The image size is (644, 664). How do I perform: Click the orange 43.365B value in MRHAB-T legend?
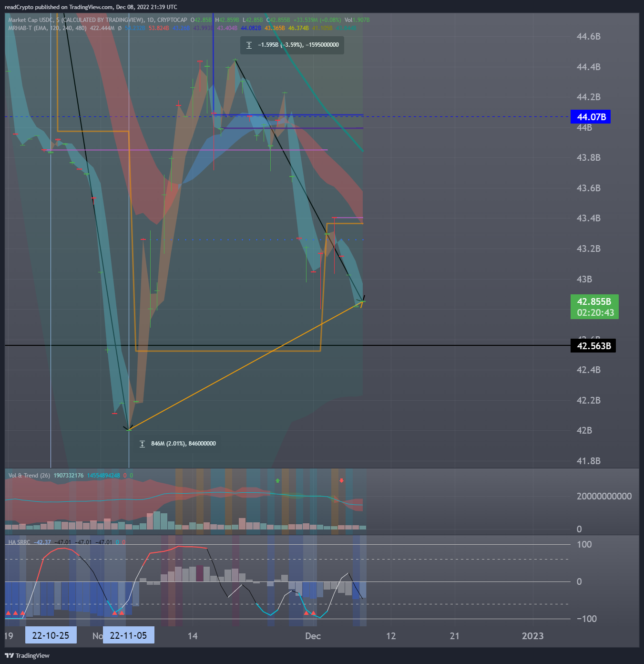275,28
